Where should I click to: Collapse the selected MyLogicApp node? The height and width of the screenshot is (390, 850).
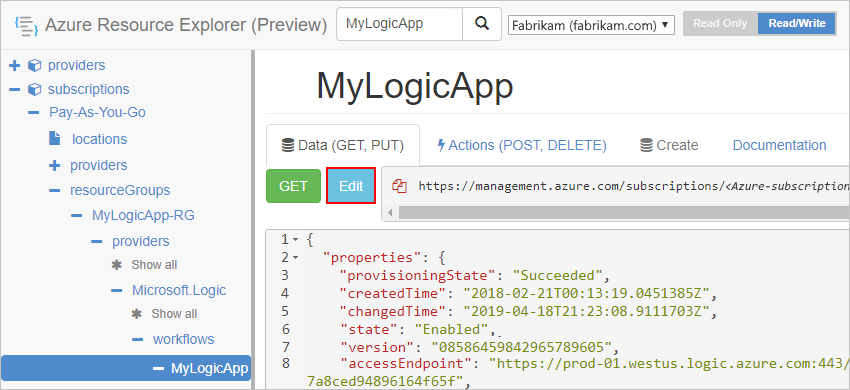(158, 368)
